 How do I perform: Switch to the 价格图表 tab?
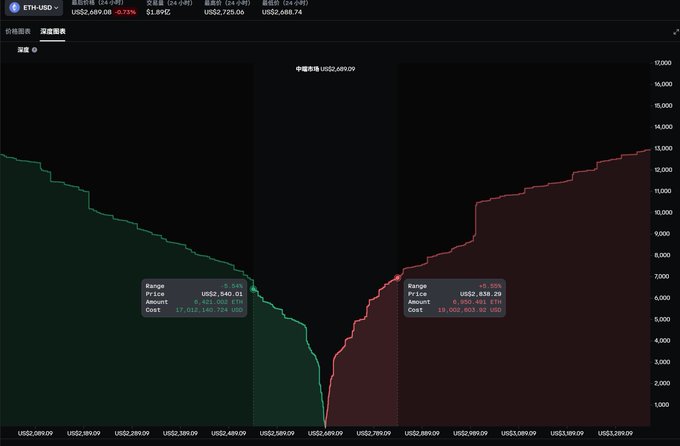click(x=18, y=31)
